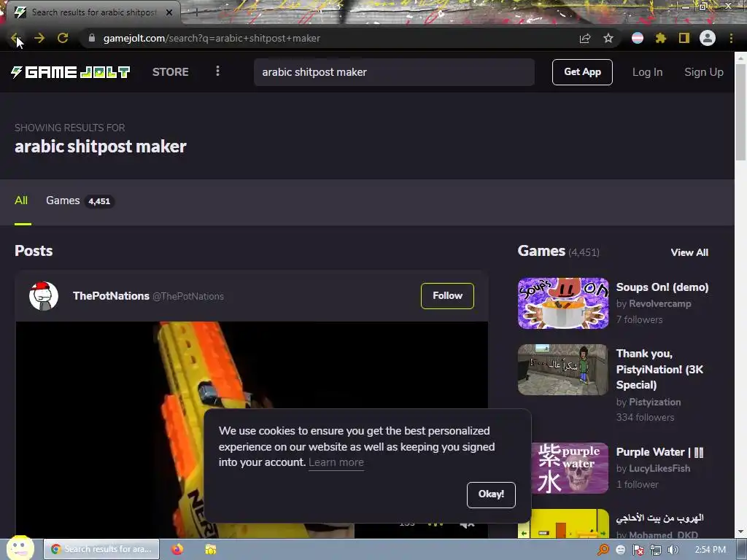Open Soups On! (demo) thumbnail
The width and height of the screenshot is (747, 560).
tap(563, 303)
